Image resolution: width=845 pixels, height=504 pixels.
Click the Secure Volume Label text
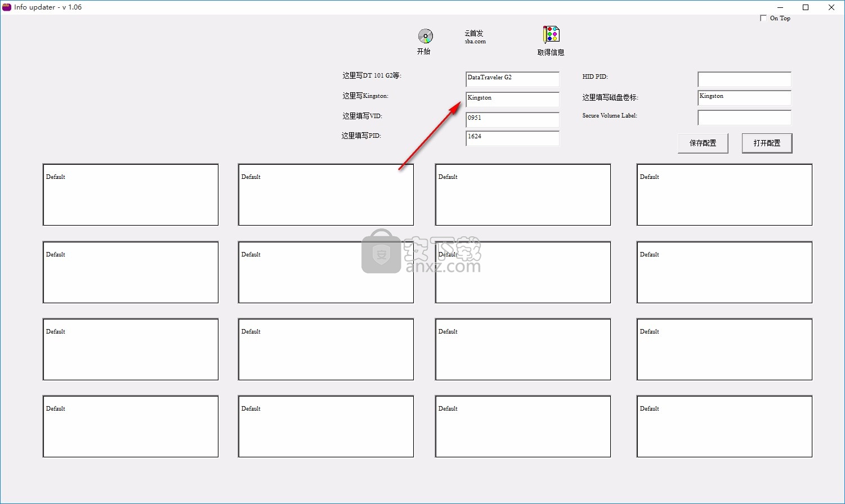pyautogui.click(x=610, y=115)
